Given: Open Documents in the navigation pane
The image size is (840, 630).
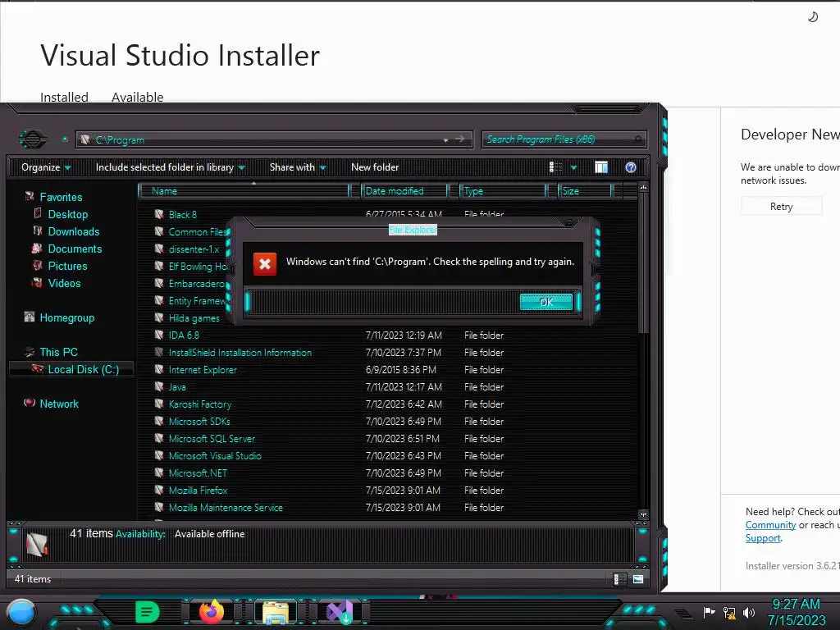Looking at the screenshot, I should tap(75, 249).
